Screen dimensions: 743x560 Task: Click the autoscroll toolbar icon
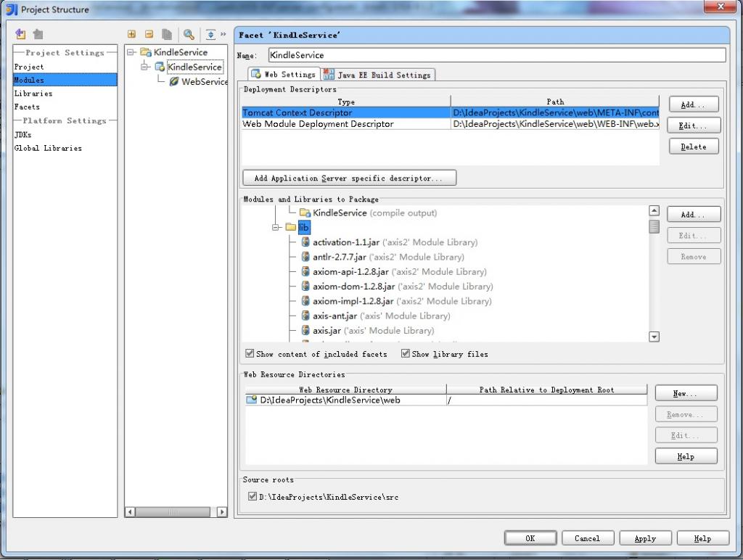tap(210, 34)
